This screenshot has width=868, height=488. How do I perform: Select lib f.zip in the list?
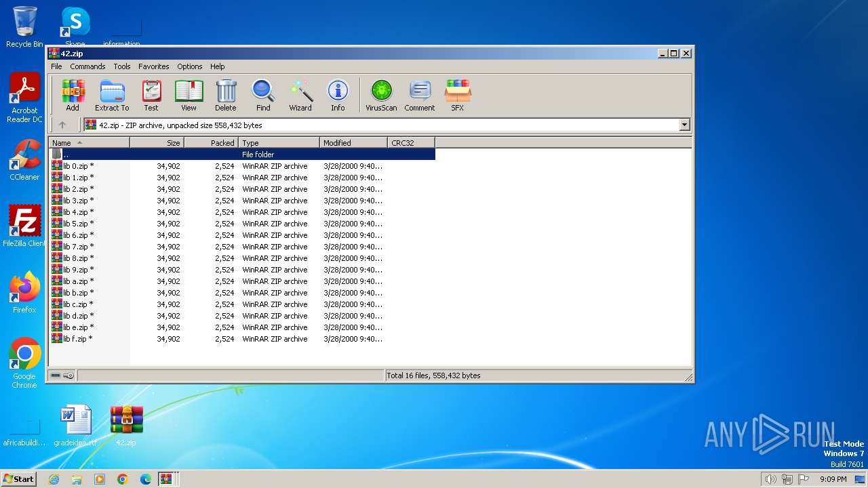click(x=242, y=339)
